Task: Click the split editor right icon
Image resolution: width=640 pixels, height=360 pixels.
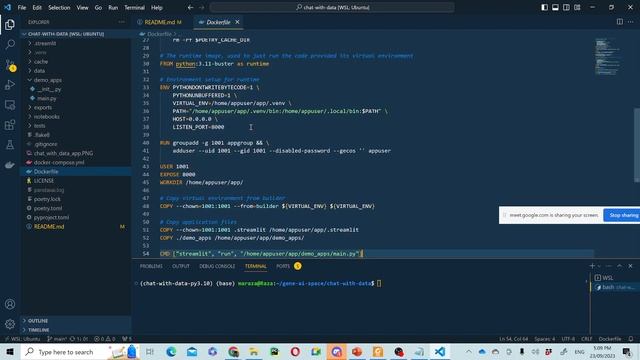Action: [620, 22]
